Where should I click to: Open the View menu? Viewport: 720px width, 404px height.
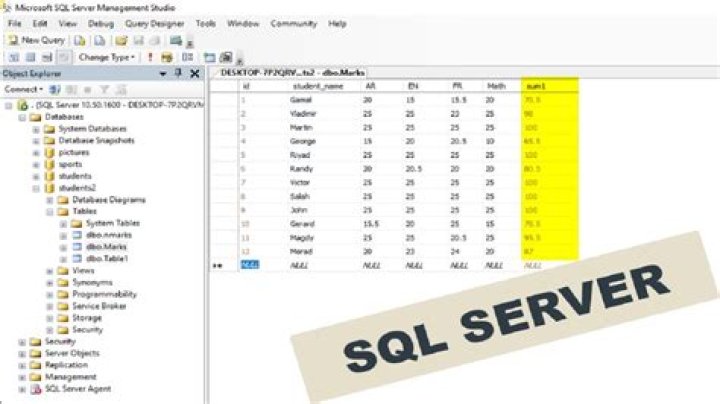click(68, 23)
